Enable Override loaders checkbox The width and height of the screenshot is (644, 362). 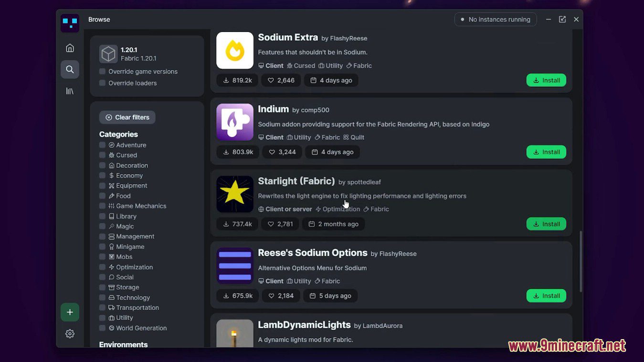(102, 83)
